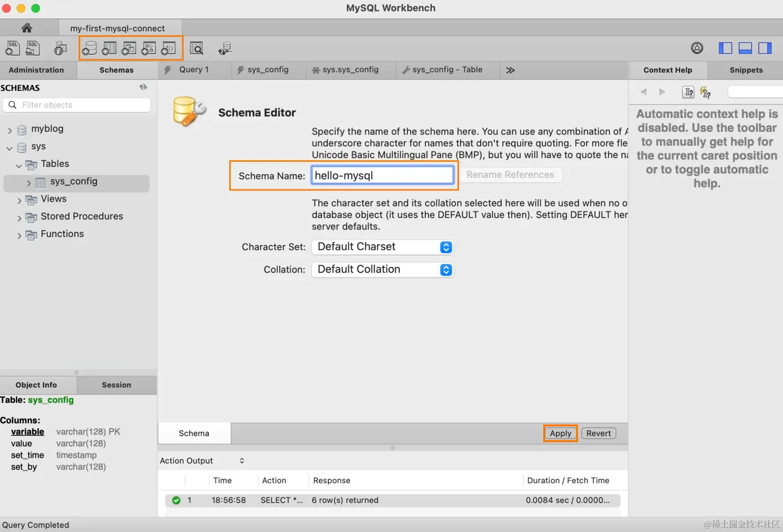The width and height of the screenshot is (783, 532).
Task: Expand the Views node
Action: pos(19,200)
